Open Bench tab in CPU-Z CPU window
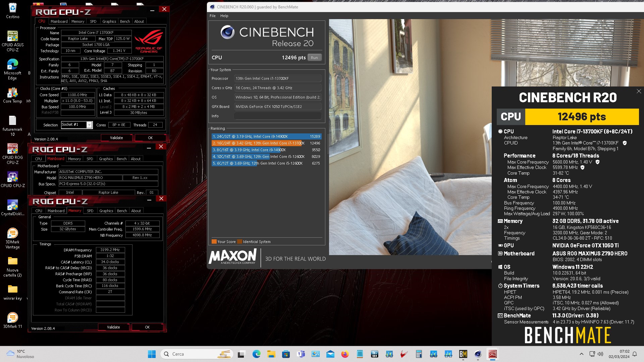This screenshot has height=362, width=644. click(125, 21)
